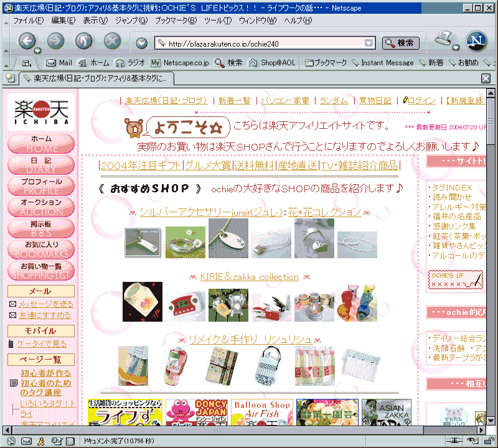Reload the page with the Reload button
The height and width of the screenshot is (448, 498).
(x=84, y=41)
